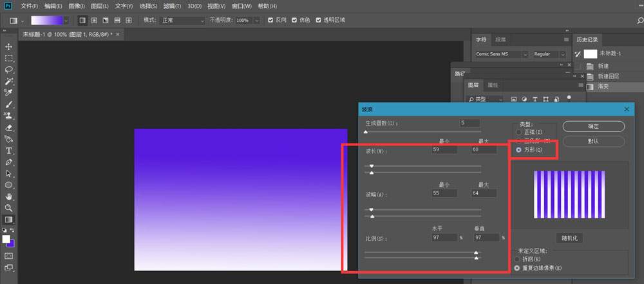Open the 模式 blend mode dropdown
644x284 pixels.
[x=182, y=20]
